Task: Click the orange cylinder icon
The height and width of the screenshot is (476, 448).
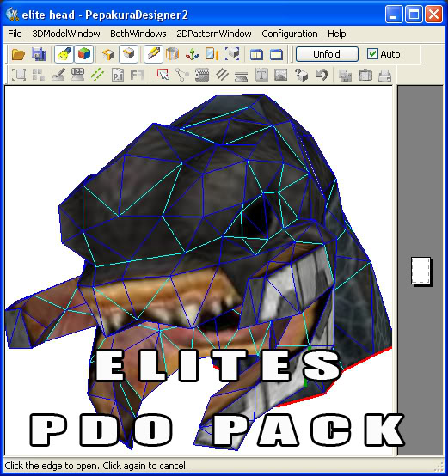Action: 172,54
